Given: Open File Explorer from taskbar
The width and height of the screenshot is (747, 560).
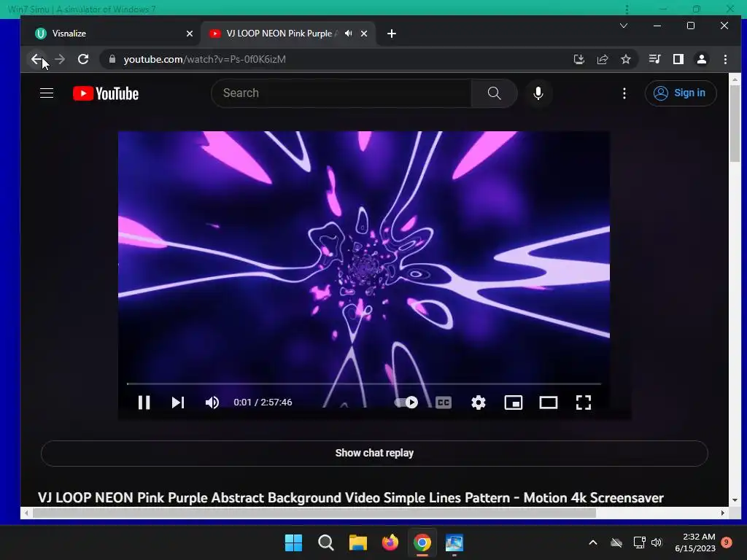Looking at the screenshot, I should (357, 542).
